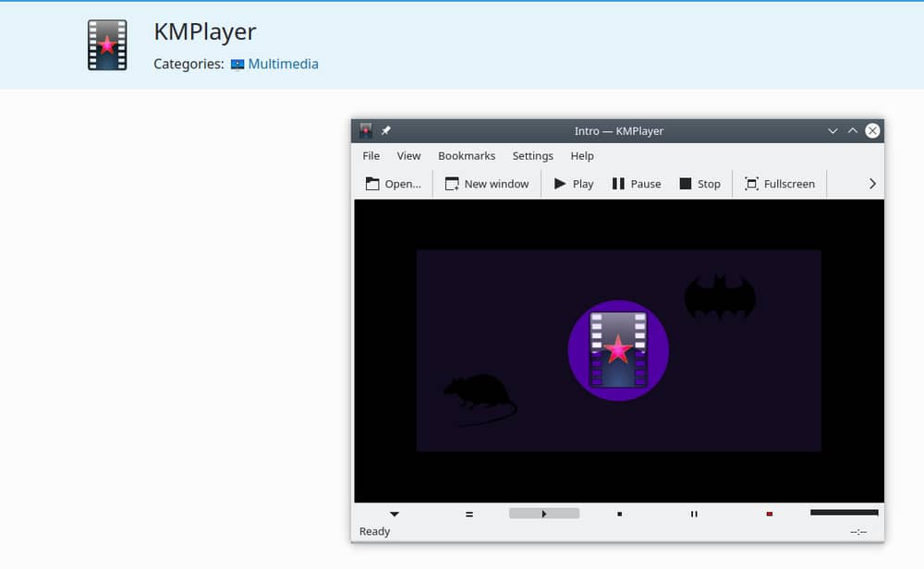Adjust the volume slider bar

click(844, 513)
